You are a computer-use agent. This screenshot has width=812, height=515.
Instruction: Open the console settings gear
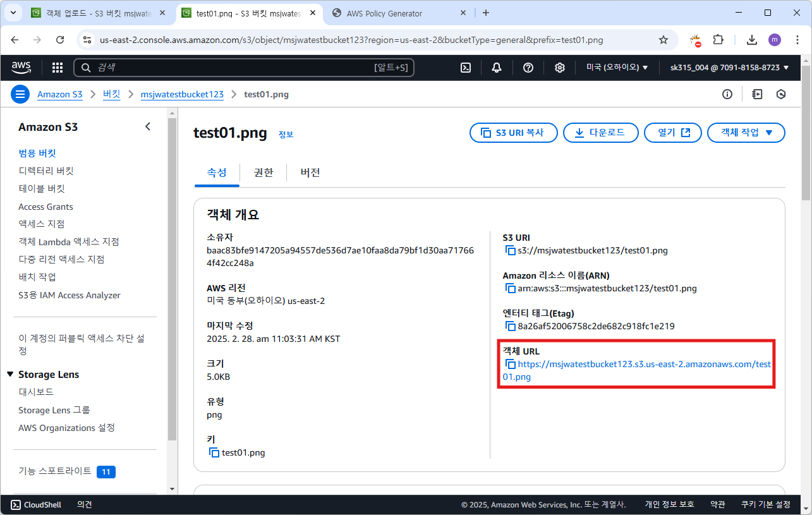click(x=560, y=68)
